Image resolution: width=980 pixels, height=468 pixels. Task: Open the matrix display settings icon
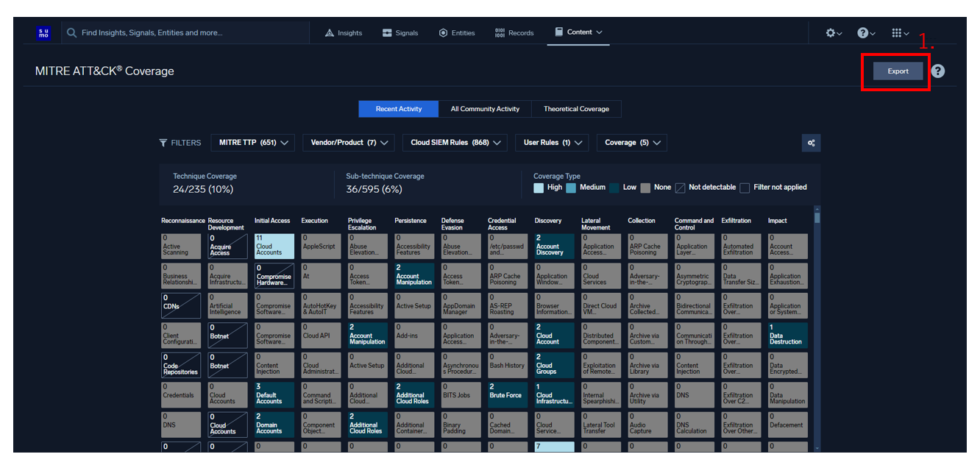pyautogui.click(x=811, y=143)
